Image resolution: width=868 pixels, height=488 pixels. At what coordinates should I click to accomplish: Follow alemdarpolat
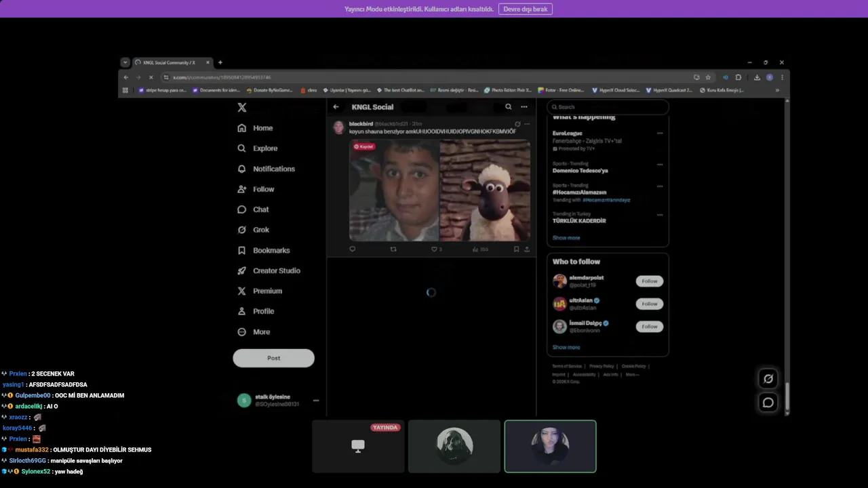point(650,281)
